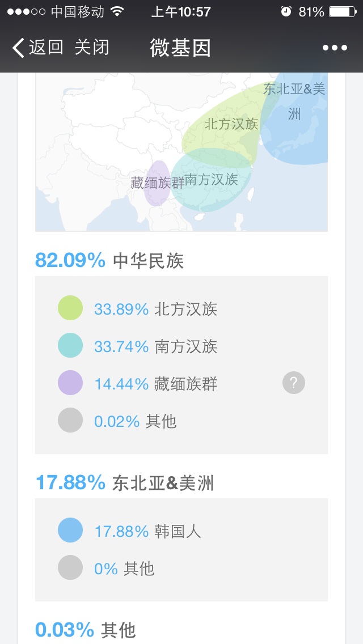
Task: Select the green 北方汉族 color dot
Action: [x=70, y=308]
